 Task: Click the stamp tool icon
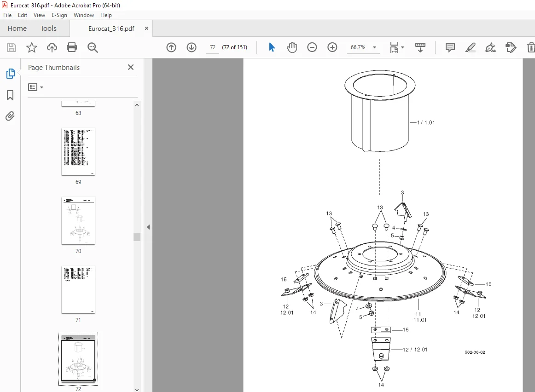(511, 47)
